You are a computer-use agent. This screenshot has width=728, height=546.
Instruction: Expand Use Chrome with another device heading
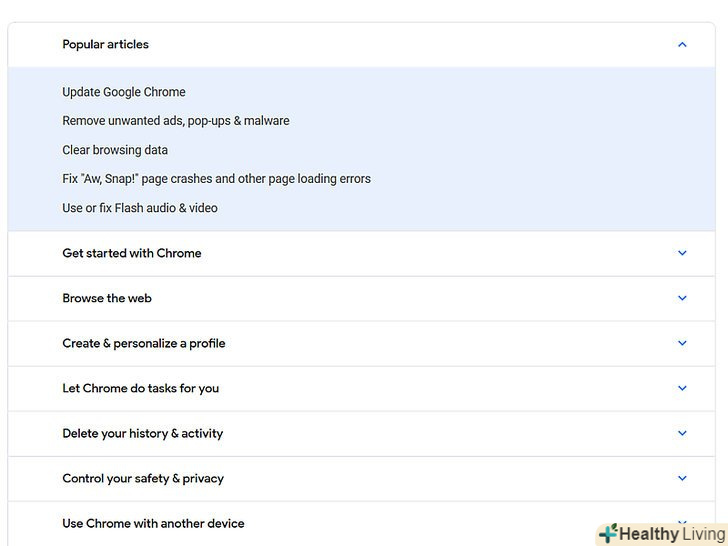(153, 523)
